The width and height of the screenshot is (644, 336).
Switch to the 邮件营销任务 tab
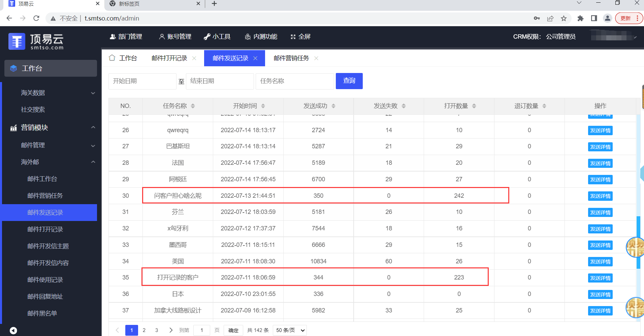tap(291, 58)
